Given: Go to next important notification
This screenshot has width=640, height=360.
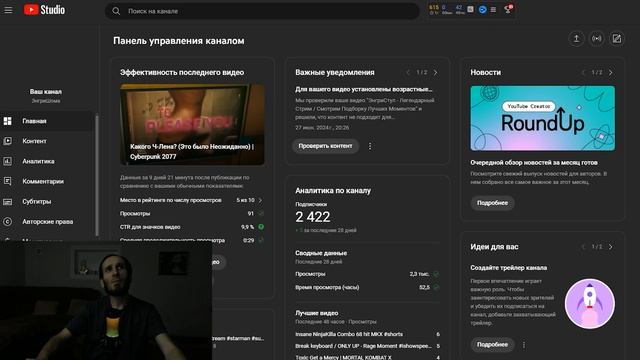Looking at the screenshot, I should pyautogui.click(x=436, y=73).
